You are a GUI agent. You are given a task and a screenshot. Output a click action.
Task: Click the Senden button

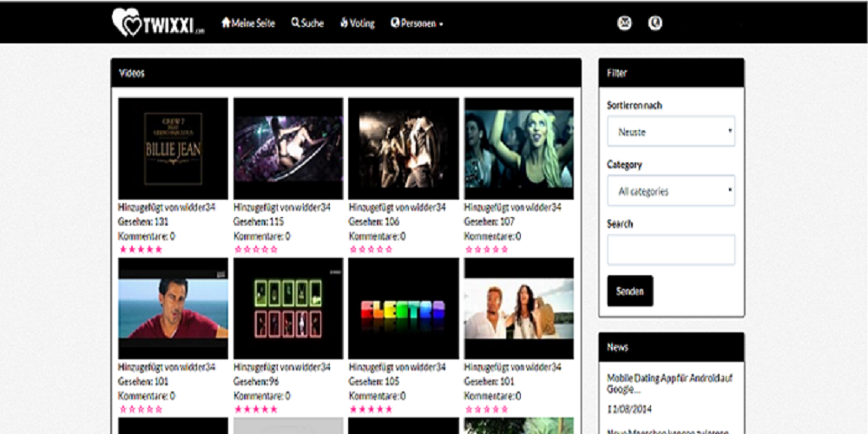630,291
